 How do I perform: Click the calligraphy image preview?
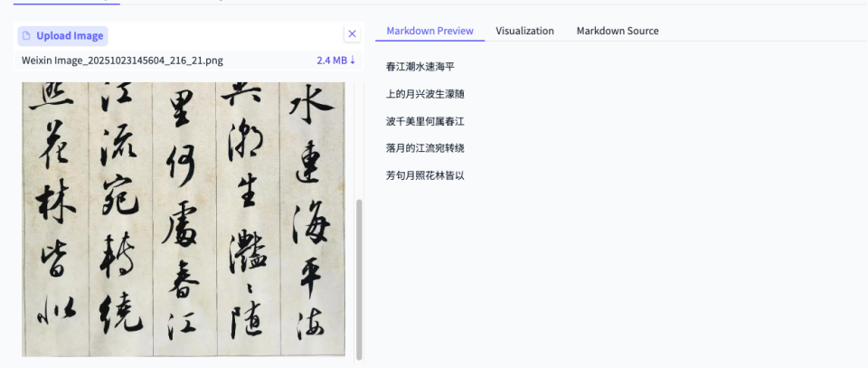click(184, 220)
